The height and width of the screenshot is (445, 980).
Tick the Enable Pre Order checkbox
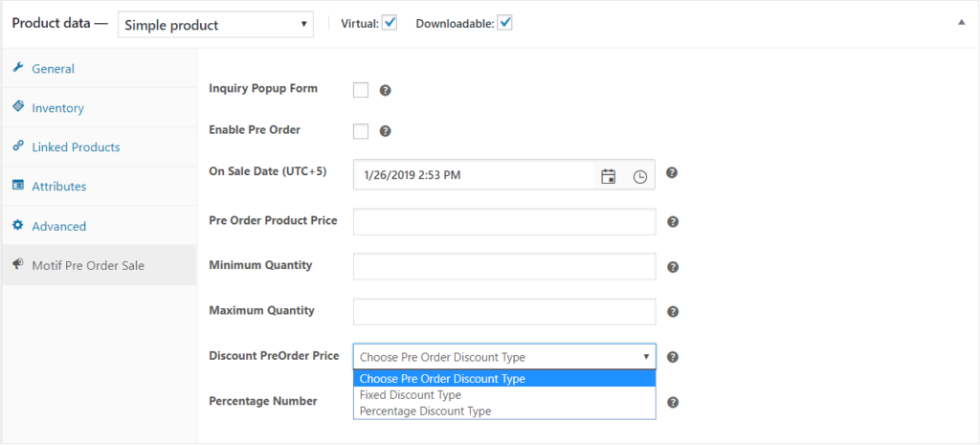point(361,131)
